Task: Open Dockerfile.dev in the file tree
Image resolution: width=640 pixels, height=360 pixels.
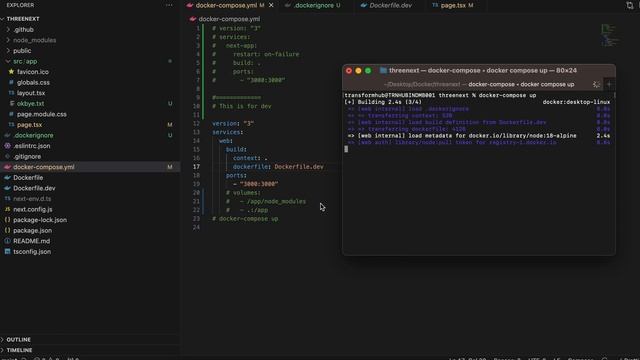Action: click(x=34, y=188)
